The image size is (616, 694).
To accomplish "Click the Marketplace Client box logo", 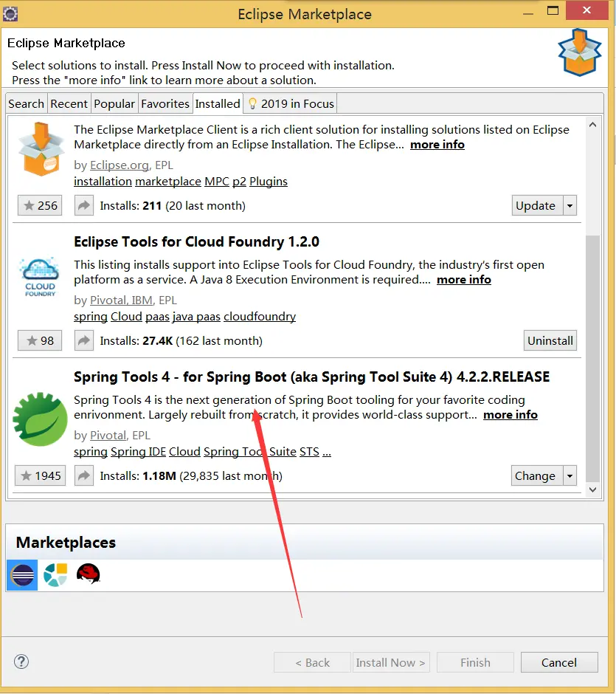I will click(41, 149).
